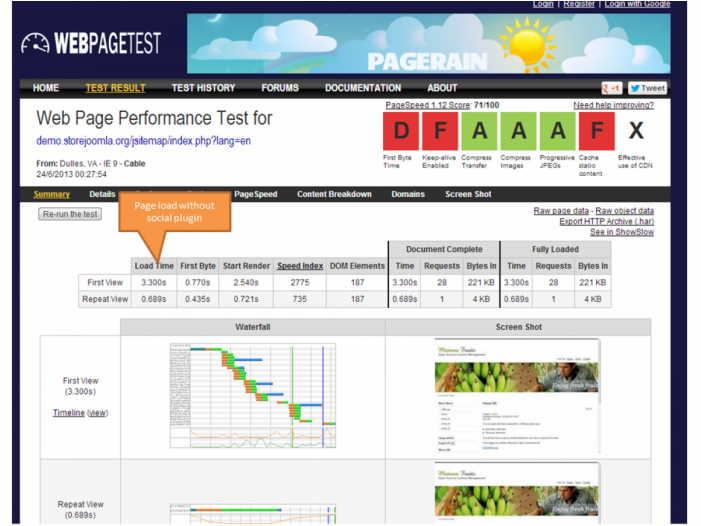Click the First Byte Time D grade
The width and height of the screenshot is (701, 526).
click(x=402, y=130)
